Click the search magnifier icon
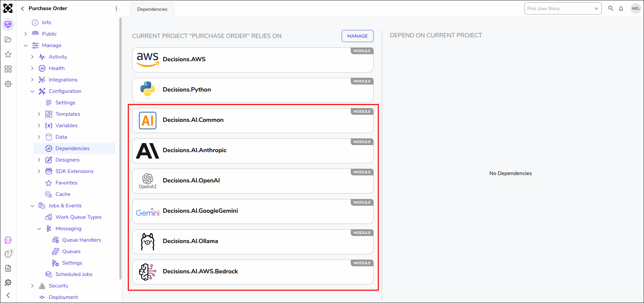 (x=611, y=8)
